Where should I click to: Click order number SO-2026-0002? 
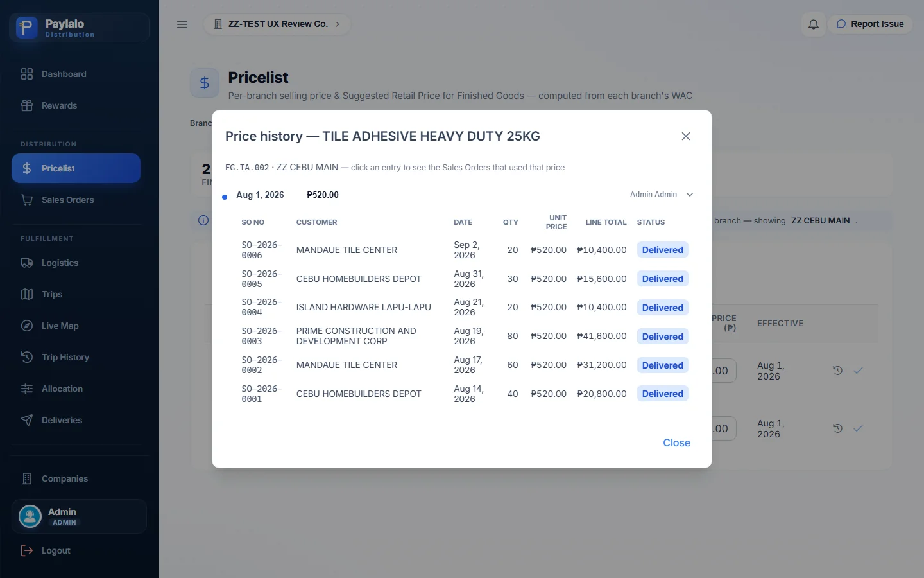(x=262, y=365)
